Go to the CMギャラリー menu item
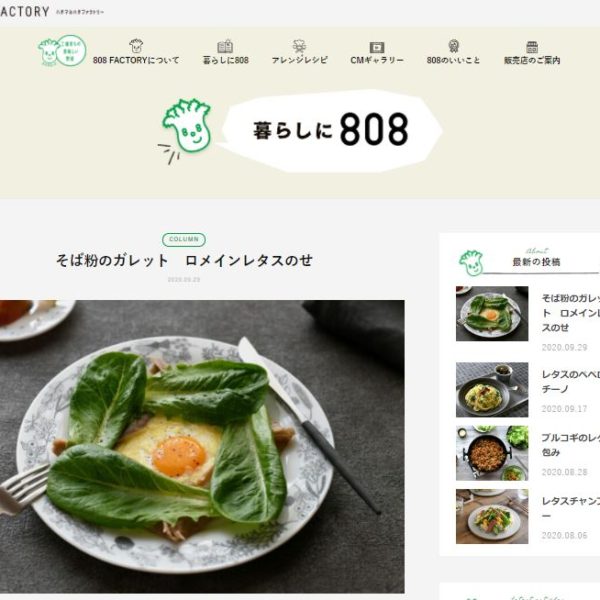600x600 pixels. point(377,60)
